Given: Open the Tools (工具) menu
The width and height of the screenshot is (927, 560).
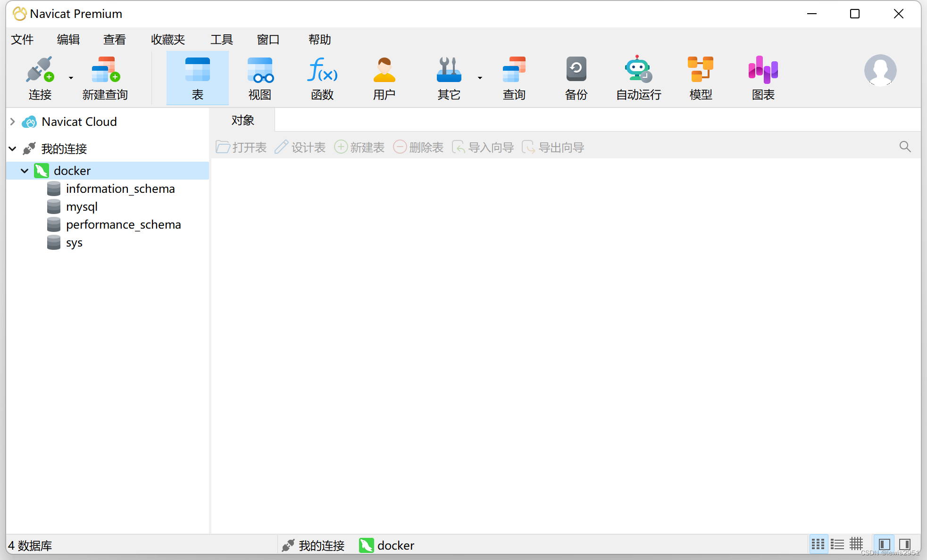Looking at the screenshot, I should click(x=221, y=40).
